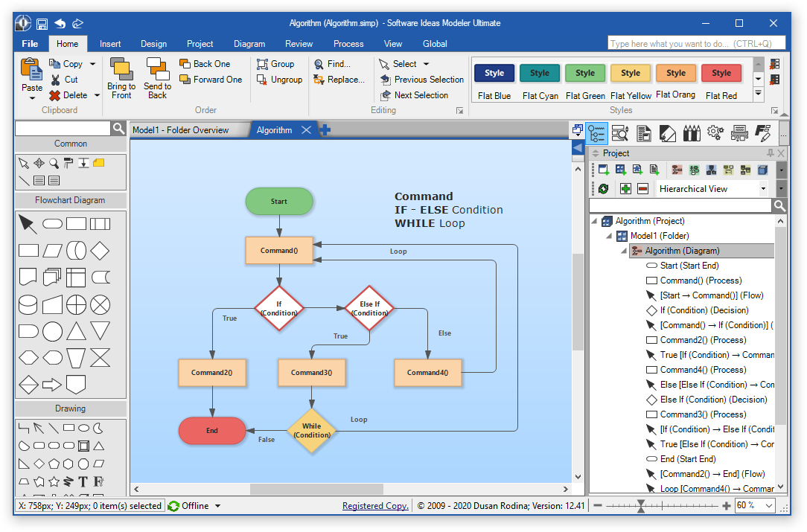807x532 pixels.
Task: Choose the hexagon Preparation shape
Action: pyautogui.click(x=28, y=358)
